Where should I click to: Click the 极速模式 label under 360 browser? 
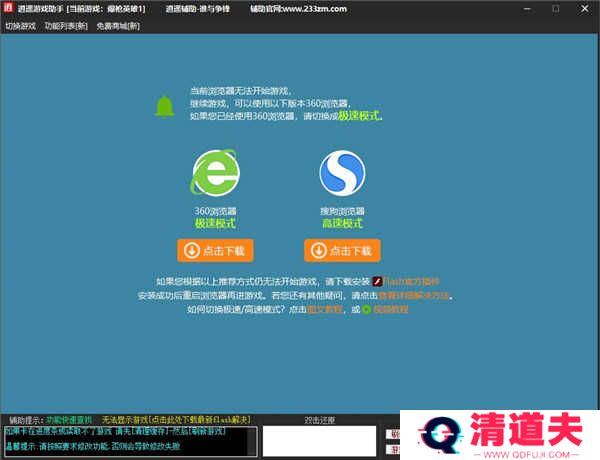pyautogui.click(x=217, y=224)
